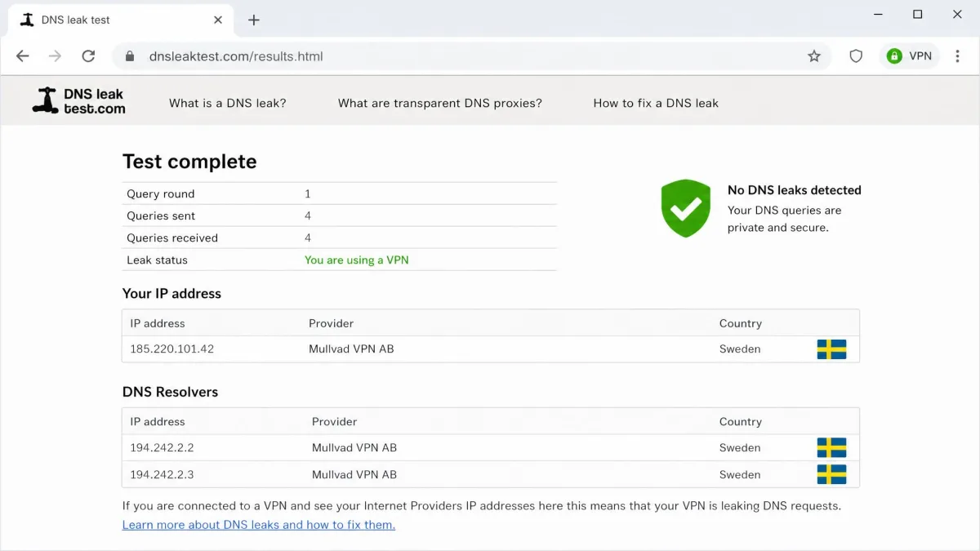Image resolution: width=980 pixels, height=551 pixels.
Task: Click the "Leak status" row label
Action: (157, 260)
